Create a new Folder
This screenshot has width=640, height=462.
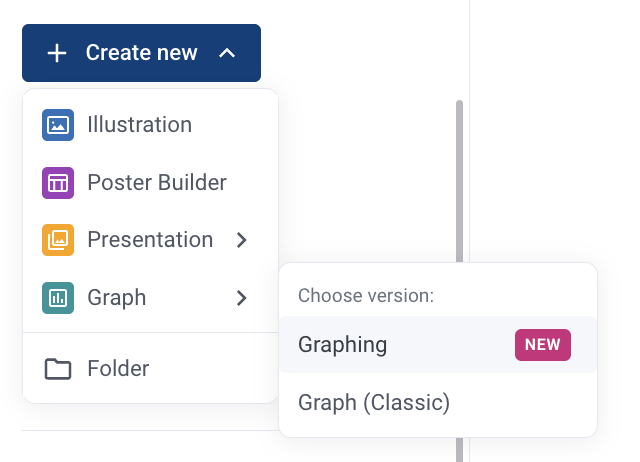point(151,369)
